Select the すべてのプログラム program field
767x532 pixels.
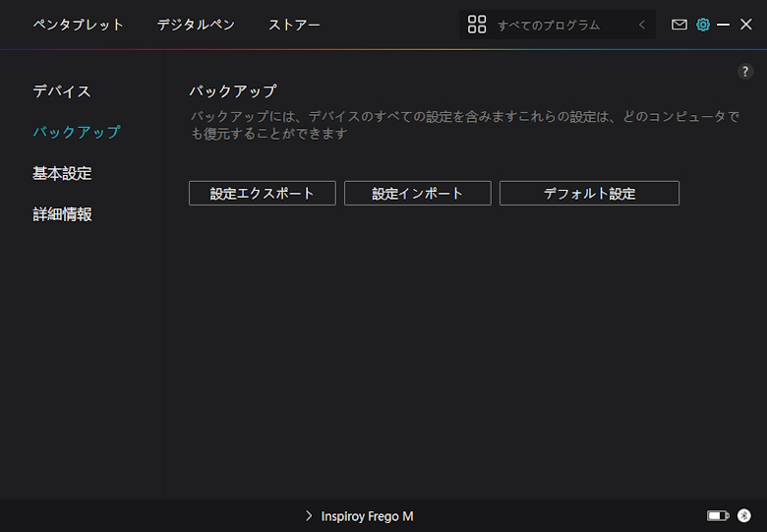549,25
